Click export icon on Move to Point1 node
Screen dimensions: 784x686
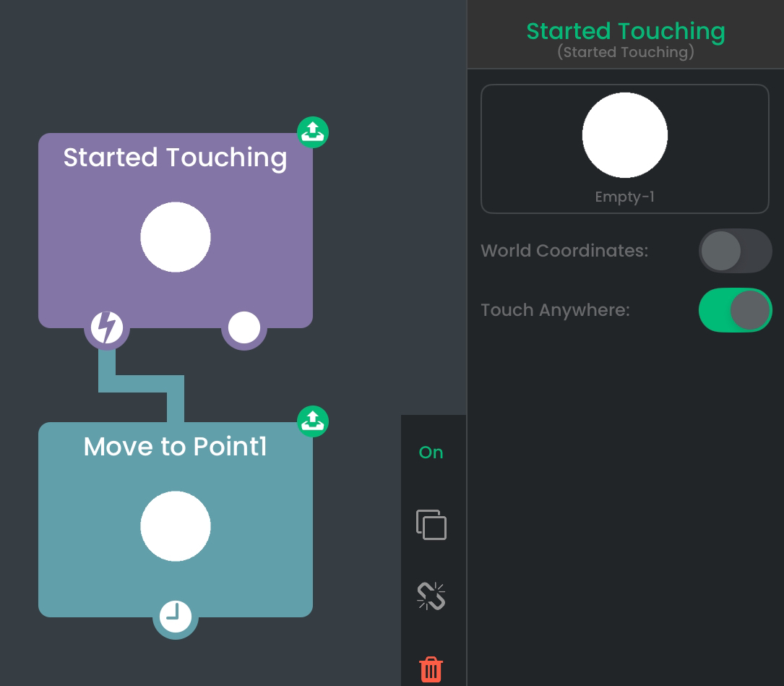pyautogui.click(x=312, y=421)
